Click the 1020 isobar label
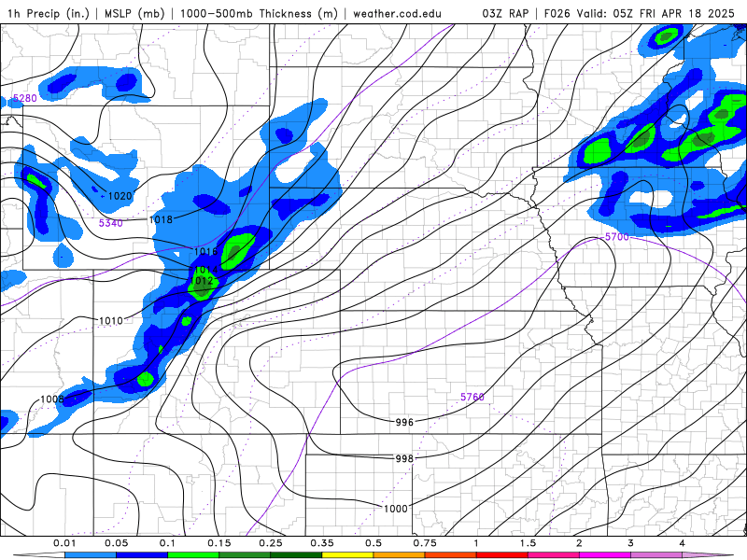 [x=120, y=196]
